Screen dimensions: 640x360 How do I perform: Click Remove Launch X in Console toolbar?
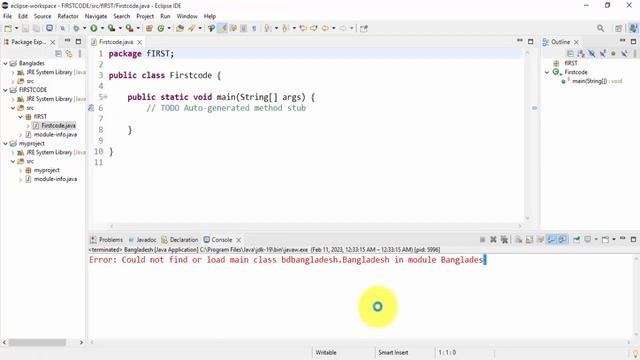493,240
